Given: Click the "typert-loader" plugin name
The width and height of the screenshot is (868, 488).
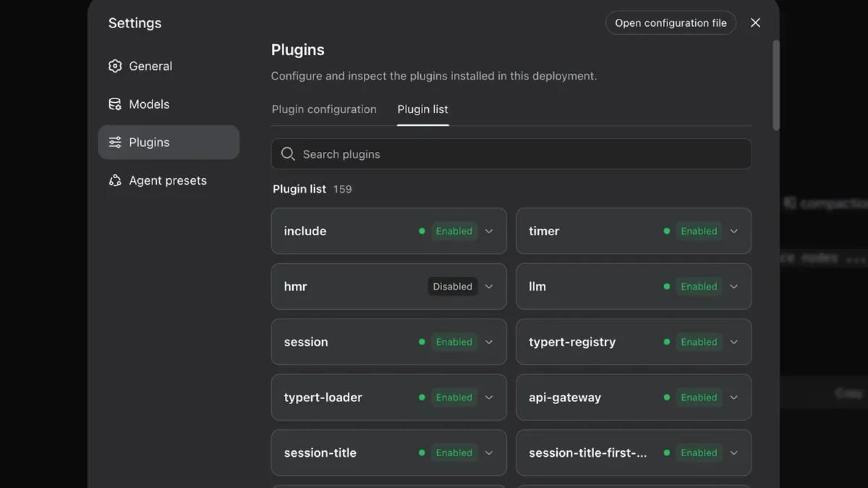Looking at the screenshot, I should (x=323, y=397).
